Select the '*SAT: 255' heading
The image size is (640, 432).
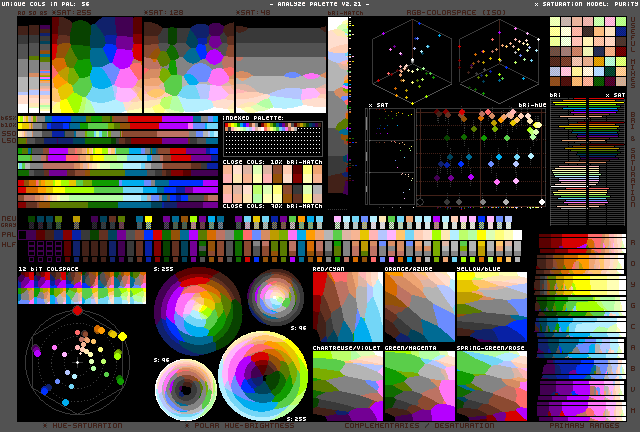71,13
